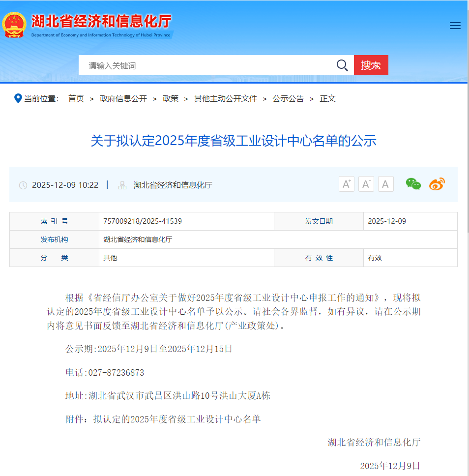Share article via Weibo icon

(x=437, y=184)
